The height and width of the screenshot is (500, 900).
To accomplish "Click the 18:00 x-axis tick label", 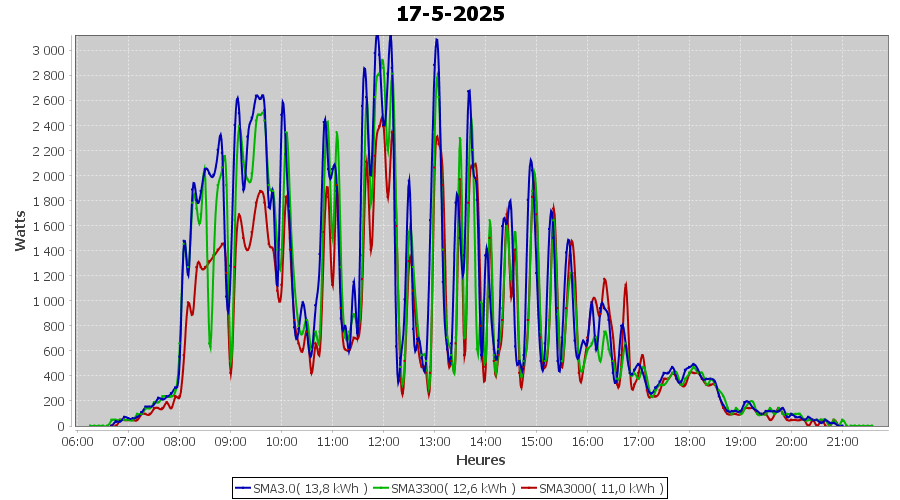I will pos(689,441).
